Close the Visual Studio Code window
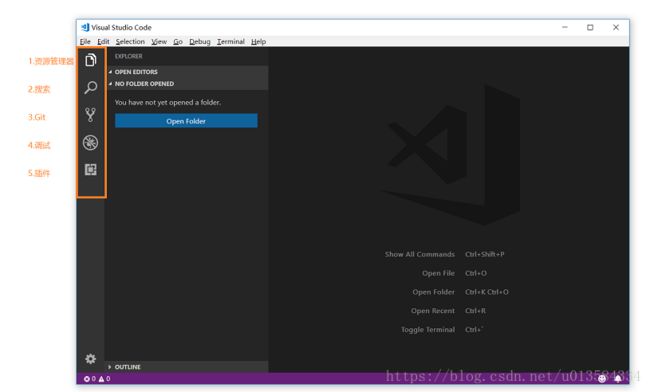The height and width of the screenshot is (392, 650). click(x=616, y=27)
